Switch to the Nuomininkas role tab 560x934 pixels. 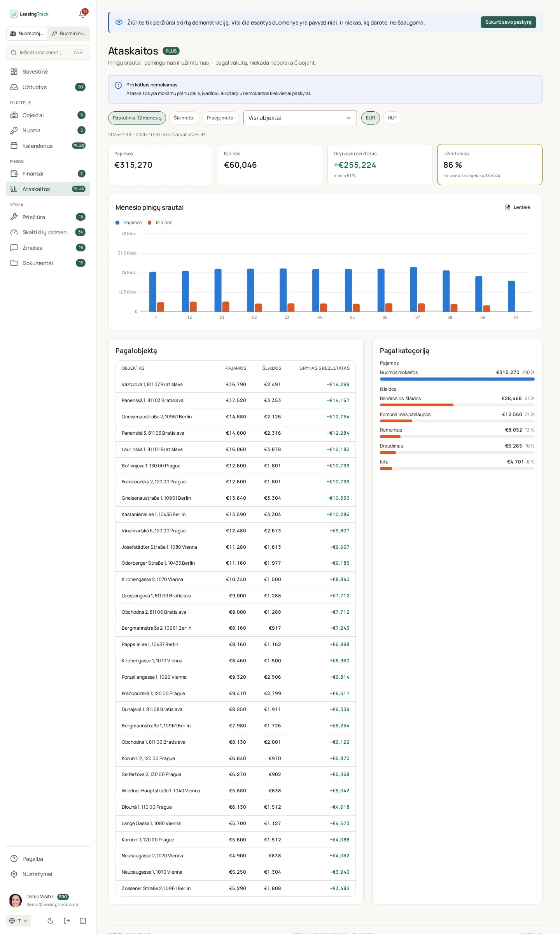point(69,33)
